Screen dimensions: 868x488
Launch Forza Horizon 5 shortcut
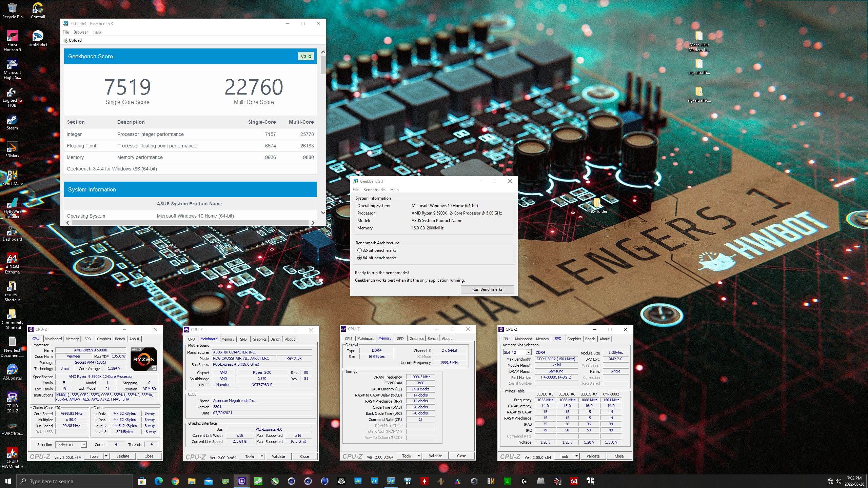(x=12, y=41)
